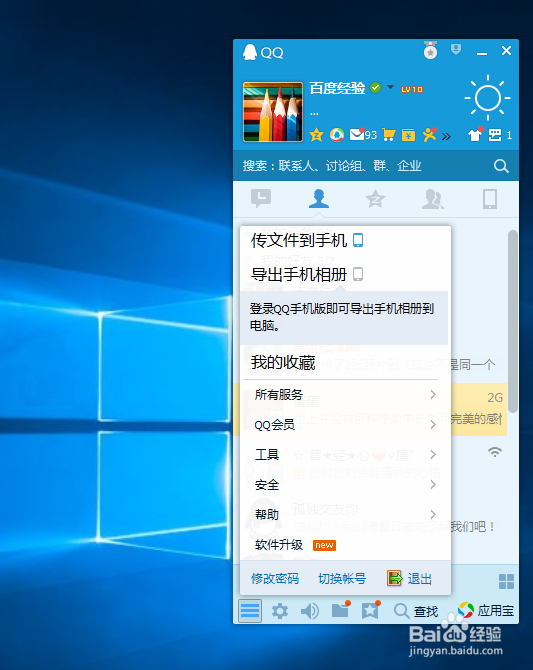The height and width of the screenshot is (670, 533).
Task: Click the QZone star icon
Action: 316,135
